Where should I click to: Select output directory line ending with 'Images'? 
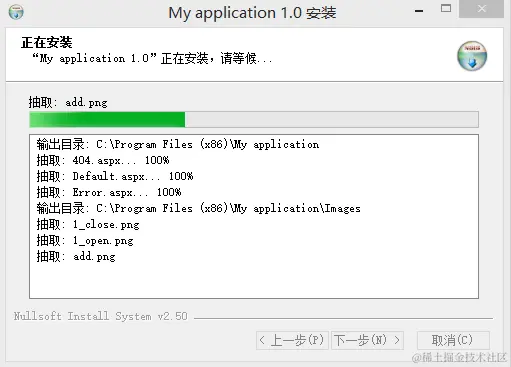click(199, 209)
